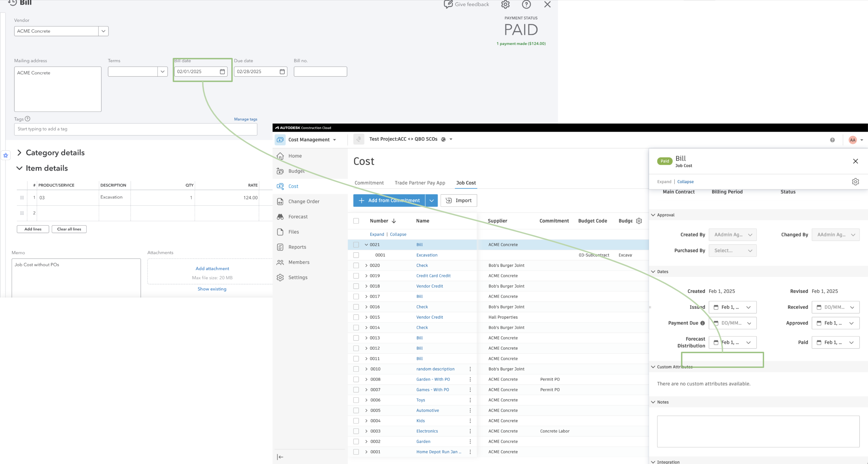Click the Payment Due info icon
This screenshot has width=868, height=464.
click(702, 323)
